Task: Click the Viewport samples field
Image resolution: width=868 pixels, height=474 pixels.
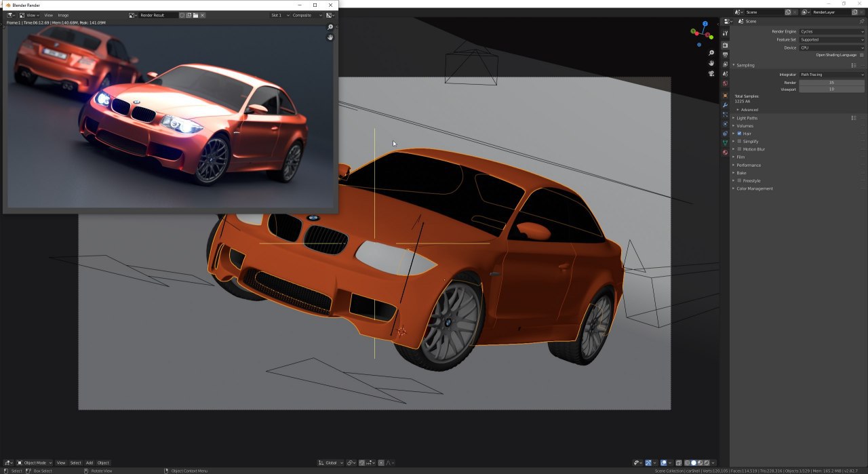Action: [831, 89]
